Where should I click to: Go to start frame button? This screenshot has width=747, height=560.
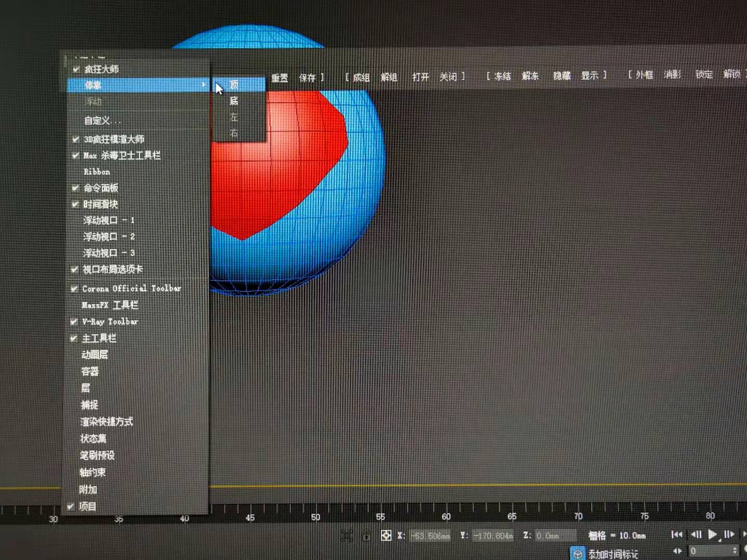(676, 534)
